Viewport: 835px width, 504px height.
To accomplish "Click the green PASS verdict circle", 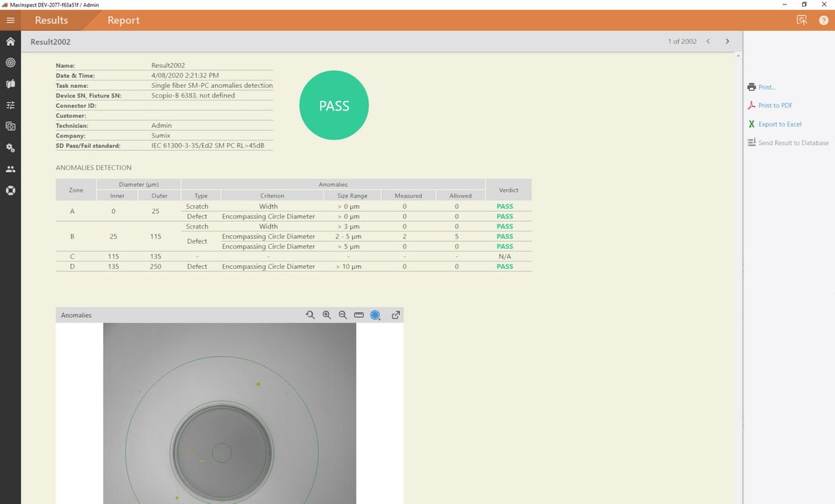I will [x=334, y=105].
